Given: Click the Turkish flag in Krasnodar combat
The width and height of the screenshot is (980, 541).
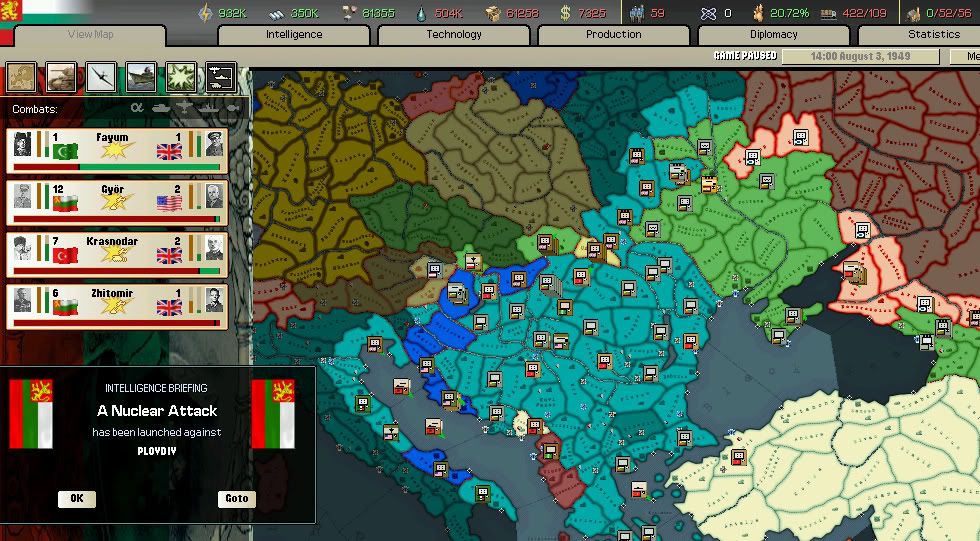Looking at the screenshot, I should coord(65,256).
